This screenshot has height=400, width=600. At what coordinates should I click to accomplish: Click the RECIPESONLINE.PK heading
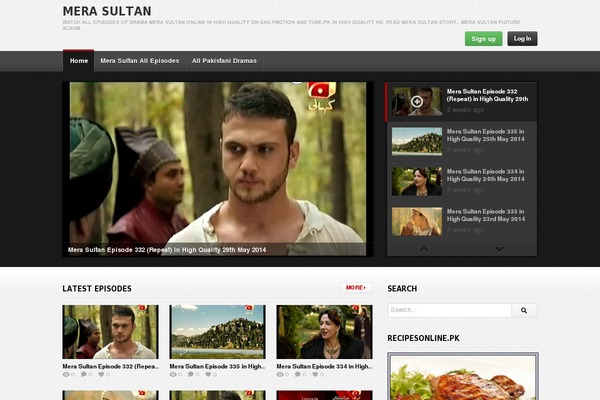423,338
